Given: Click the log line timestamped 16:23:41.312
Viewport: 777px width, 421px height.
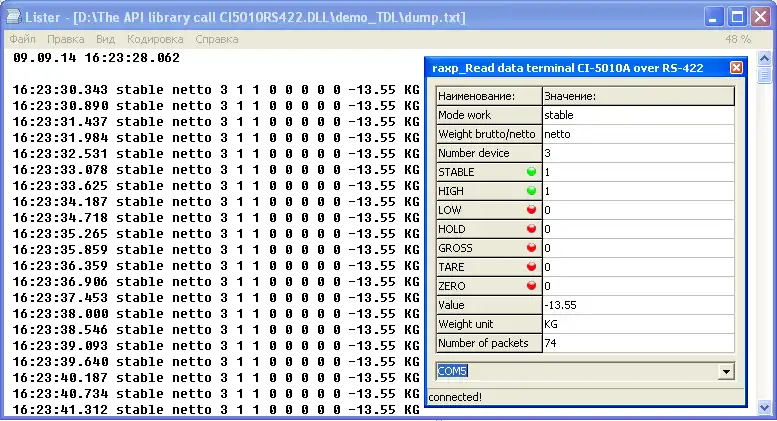Looking at the screenshot, I should tap(216, 410).
